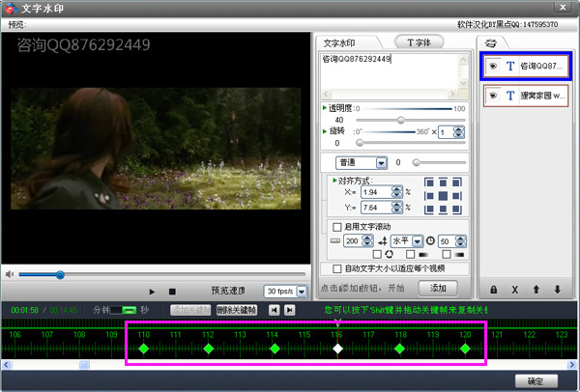Enable 自动文字大小以适应每个视频 checkbox
580x392 pixels.
pos(337,268)
